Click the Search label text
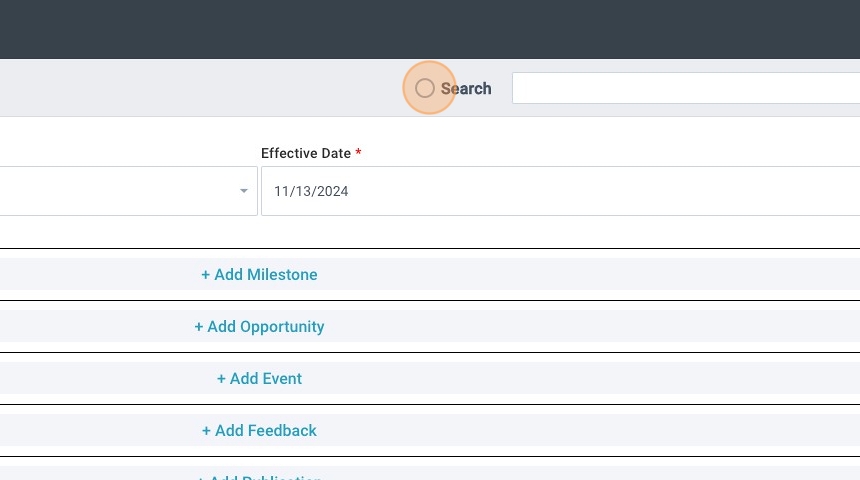The height and width of the screenshot is (480, 860). pyautogui.click(x=466, y=89)
